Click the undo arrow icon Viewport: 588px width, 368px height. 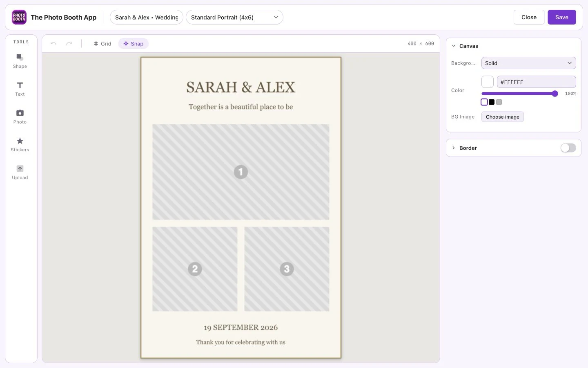pos(53,44)
